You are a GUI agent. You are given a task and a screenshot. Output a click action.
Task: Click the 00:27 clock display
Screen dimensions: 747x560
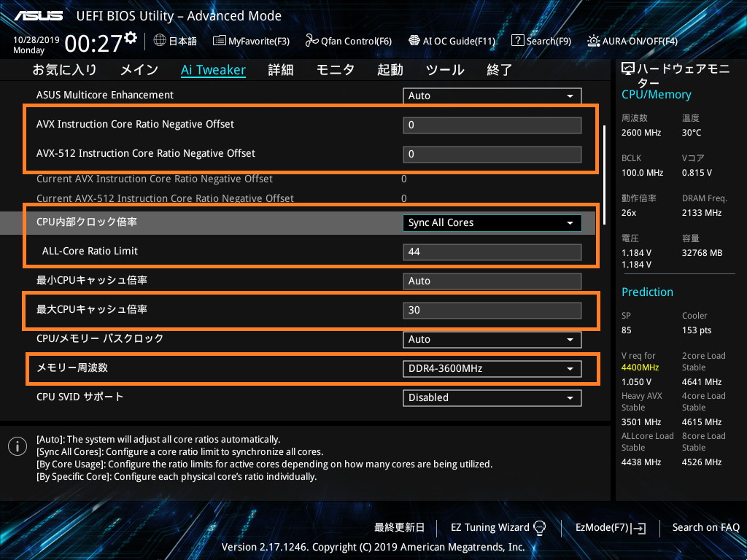tap(93, 44)
